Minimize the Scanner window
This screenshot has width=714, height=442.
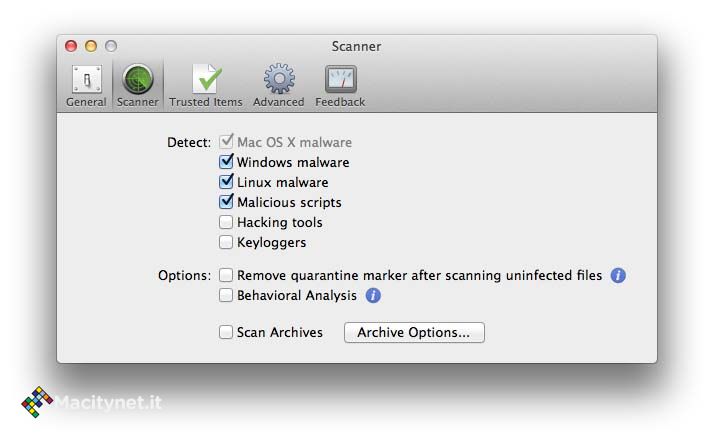tap(91, 46)
